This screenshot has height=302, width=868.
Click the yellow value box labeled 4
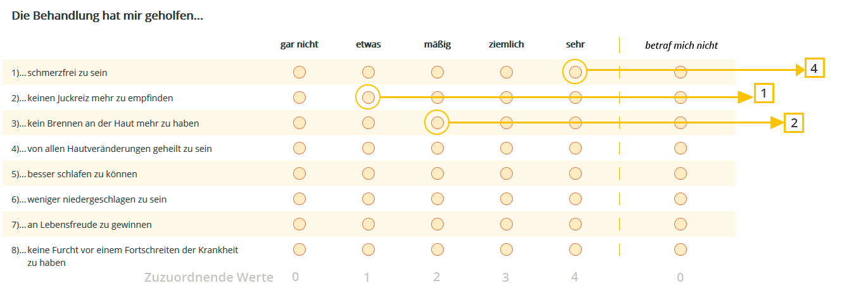814,68
